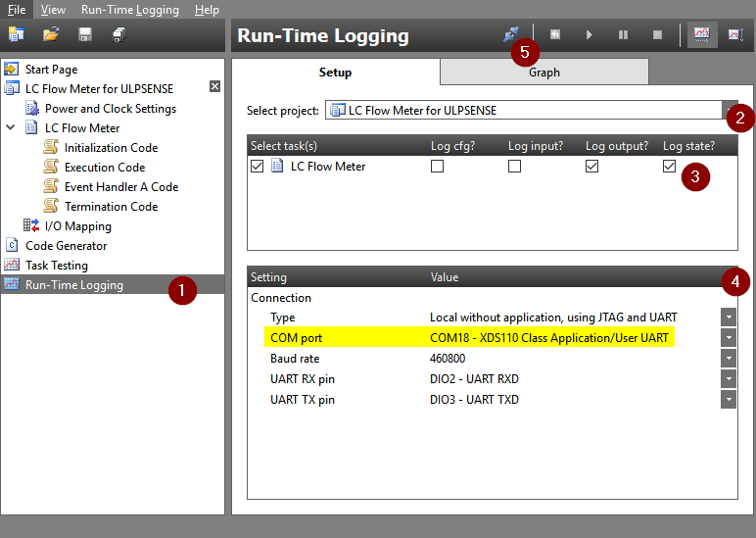Open Initialization Code script

[x=111, y=148]
